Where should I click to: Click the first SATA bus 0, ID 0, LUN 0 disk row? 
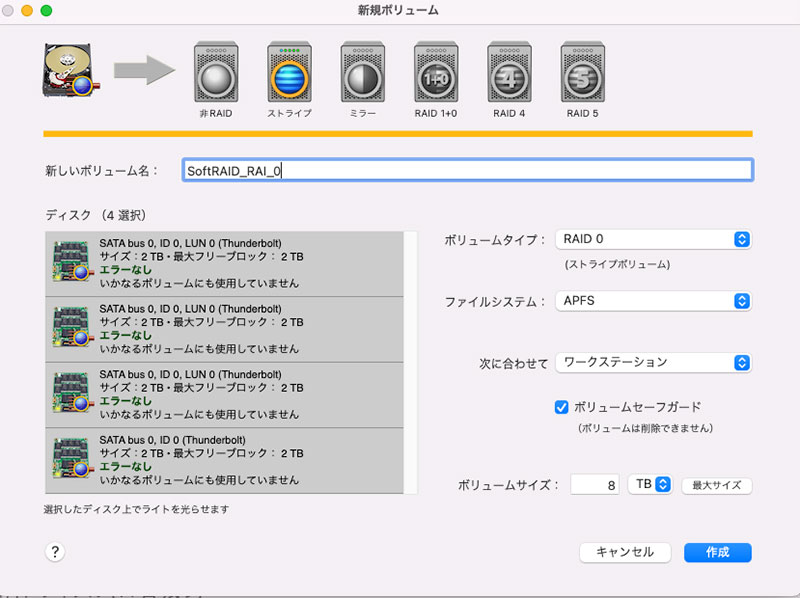(224, 264)
